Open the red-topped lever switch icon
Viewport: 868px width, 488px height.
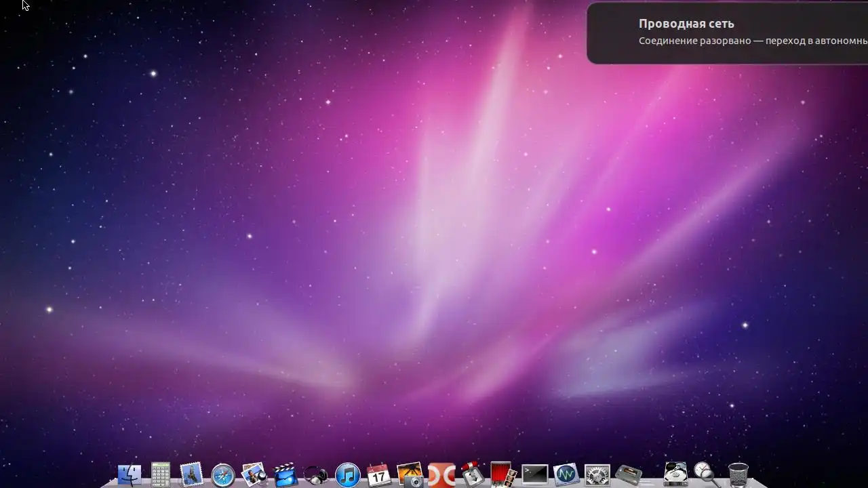click(472, 475)
